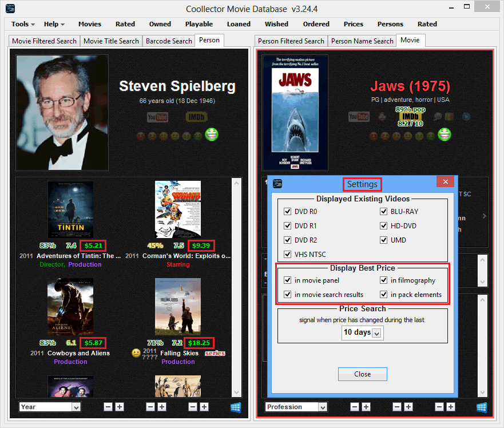Toggle best price 'in filmography' checkbox
This screenshot has width=504, height=428.
point(383,280)
